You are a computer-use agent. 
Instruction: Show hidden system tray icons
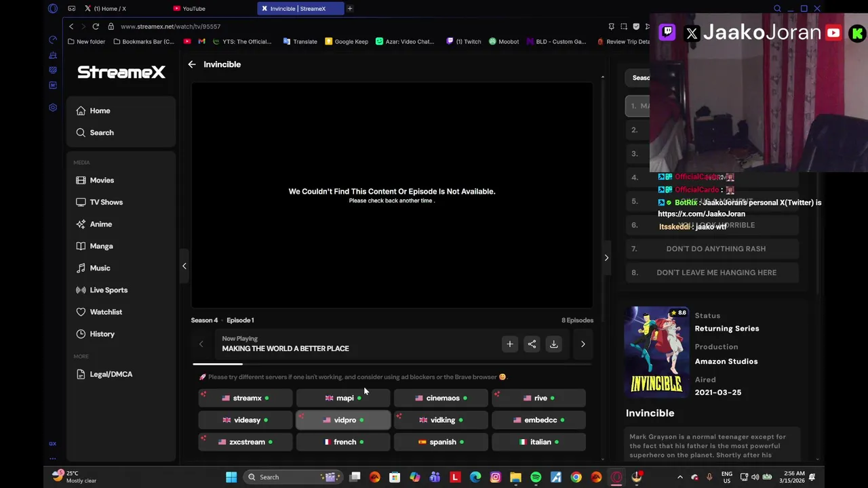click(x=680, y=477)
